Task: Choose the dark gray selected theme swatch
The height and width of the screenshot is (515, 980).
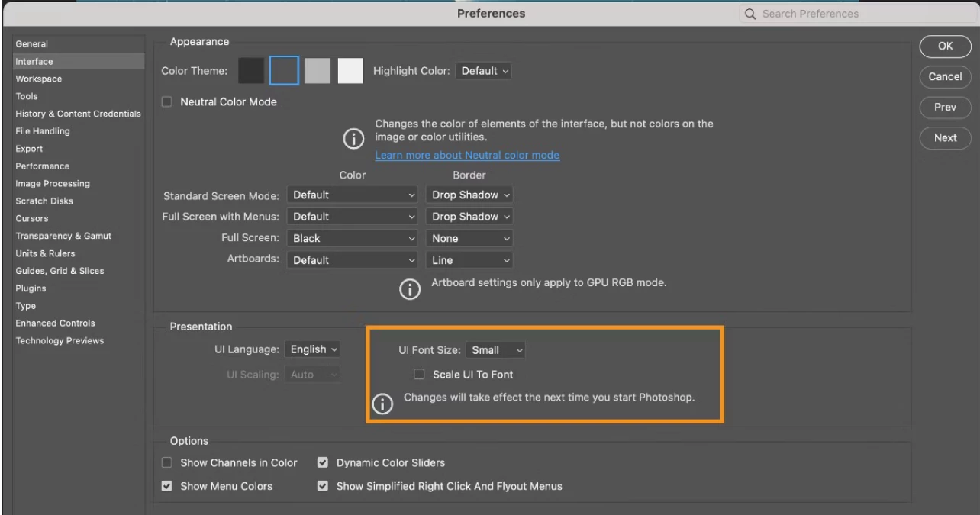Action: click(284, 71)
